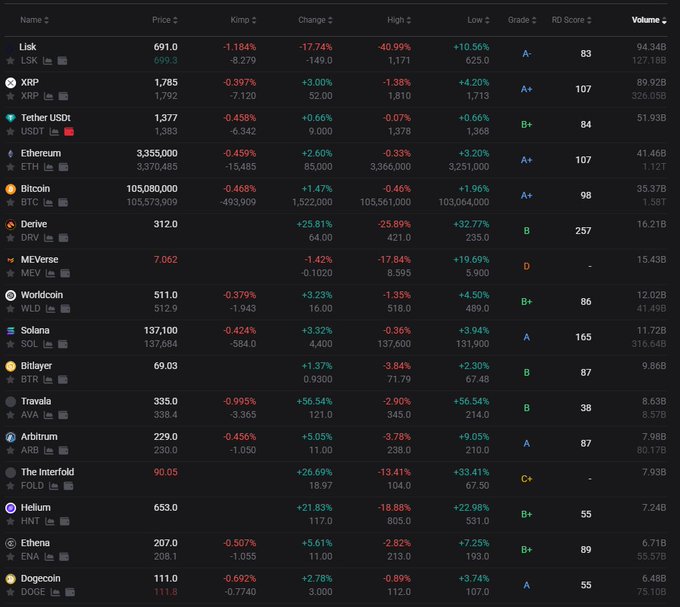Viewport: 680px width, 607px height.
Task: Sort by RD Score column header
Action: [572, 20]
